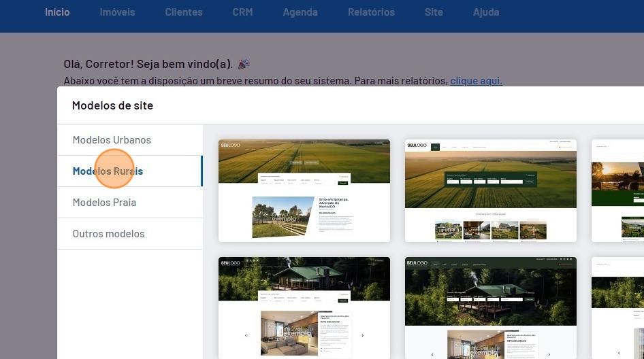Switch to Modelos Urbanos tab
644x359 pixels.
[112, 140]
